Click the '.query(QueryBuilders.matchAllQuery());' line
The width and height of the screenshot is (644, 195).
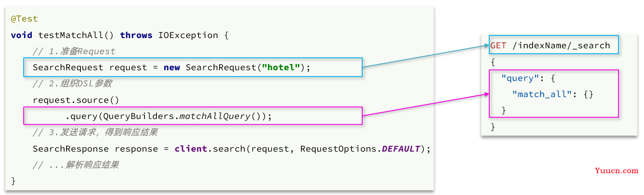169,116
